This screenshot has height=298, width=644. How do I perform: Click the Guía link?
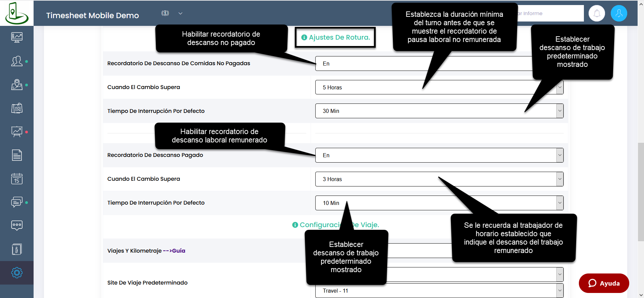point(178,251)
